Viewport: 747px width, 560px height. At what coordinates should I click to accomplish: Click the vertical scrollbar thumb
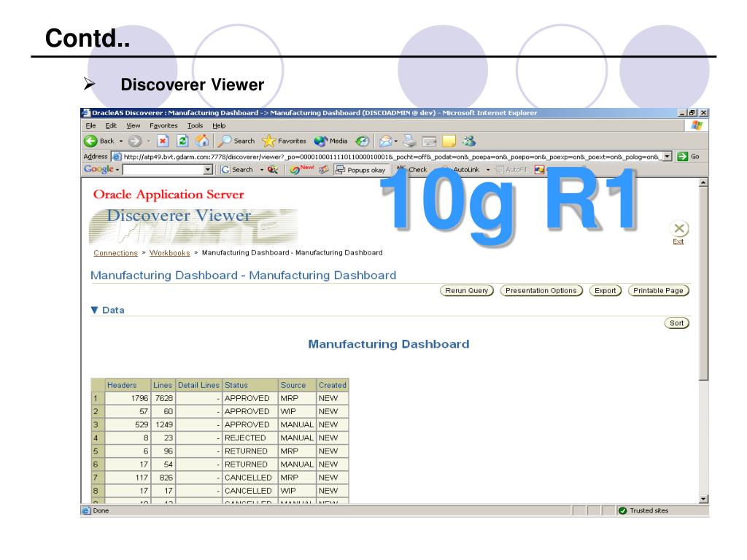[x=704, y=284]
